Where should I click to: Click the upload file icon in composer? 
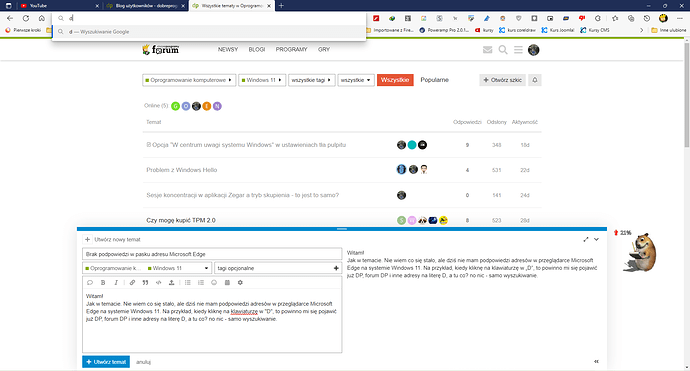click(172, 283)
